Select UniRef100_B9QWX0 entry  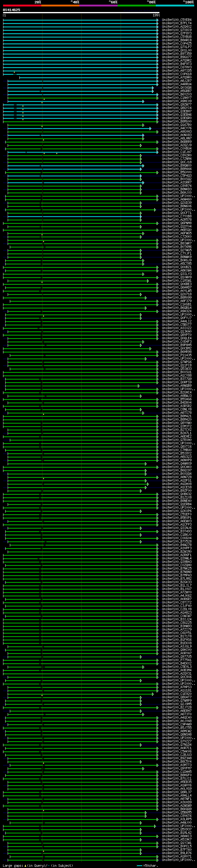pyautogui.click(x=176, y=165)
